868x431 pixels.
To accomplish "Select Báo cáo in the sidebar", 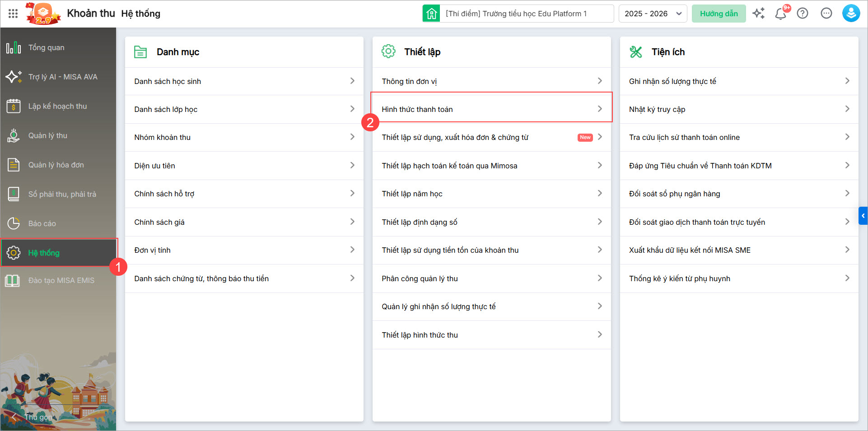I will coord(42,223).
